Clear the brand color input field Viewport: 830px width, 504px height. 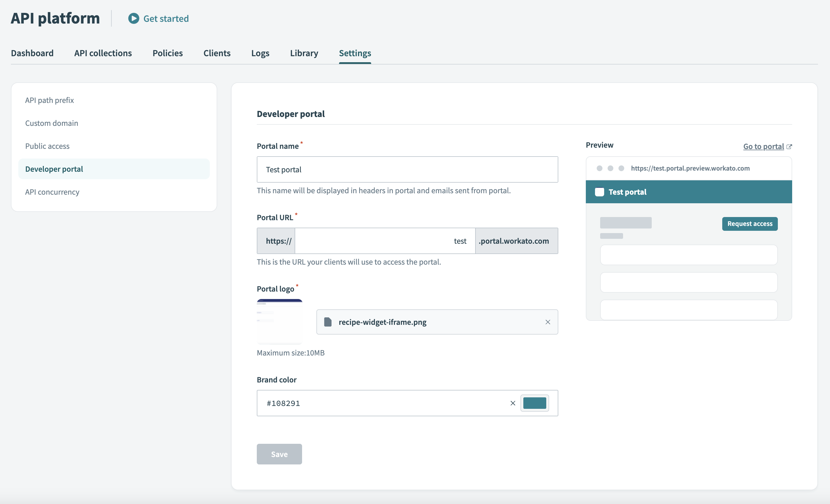pos(512,403)
